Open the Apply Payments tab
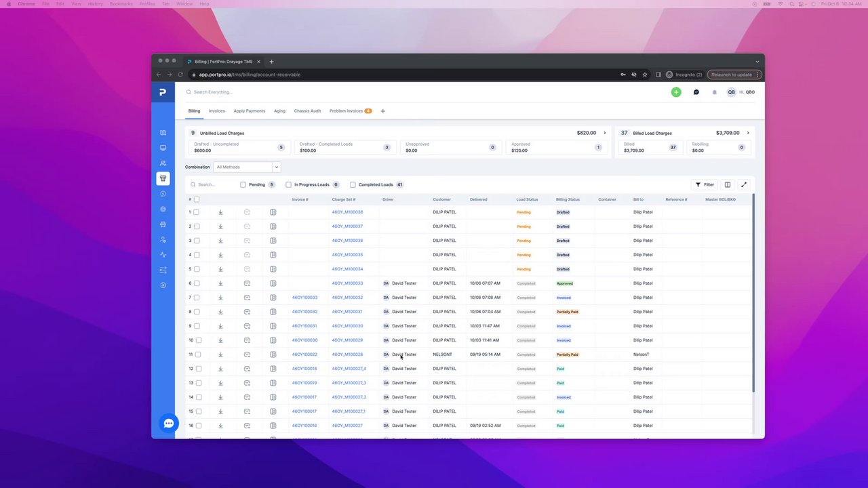The height and width of the screenshot is (488, 868). coord(250,111)
